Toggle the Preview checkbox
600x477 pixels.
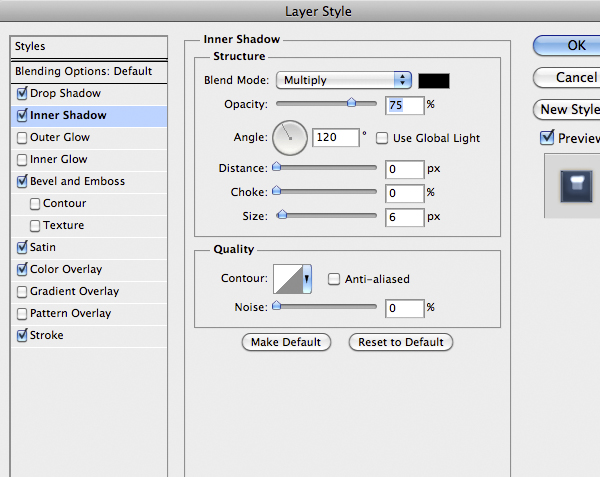click(x=546, y=137)
